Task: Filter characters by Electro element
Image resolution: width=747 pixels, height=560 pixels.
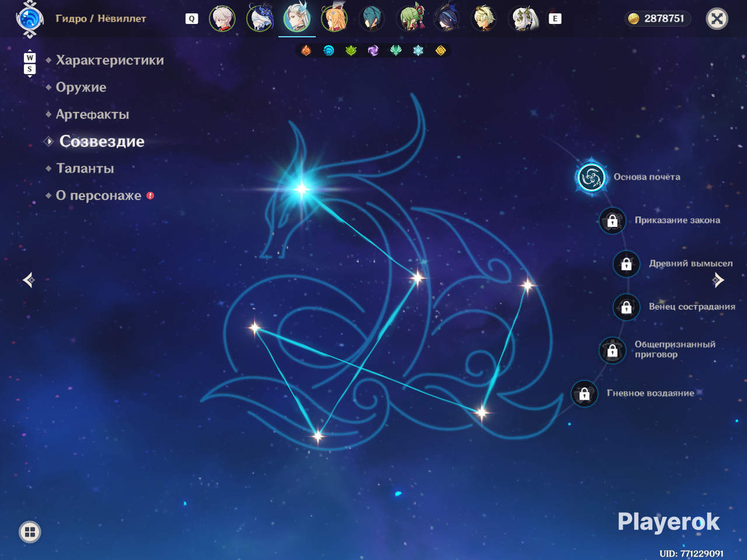Action: (373, 51)
